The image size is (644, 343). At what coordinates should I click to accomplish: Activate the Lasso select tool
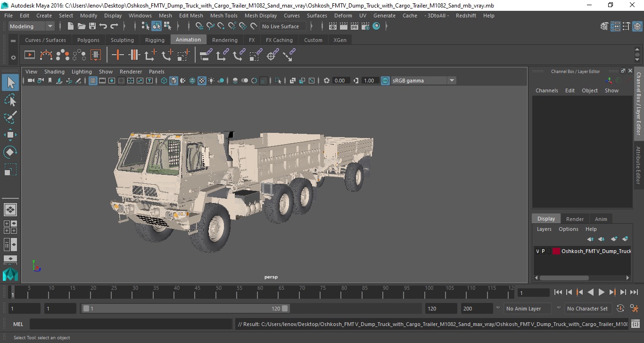(x=10, y=100)
